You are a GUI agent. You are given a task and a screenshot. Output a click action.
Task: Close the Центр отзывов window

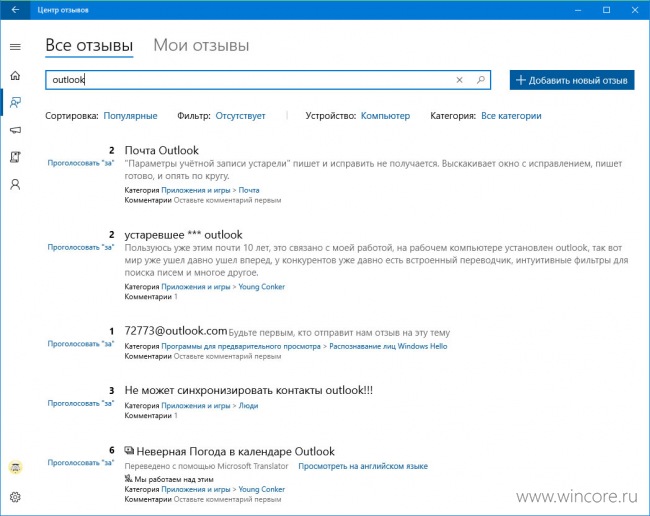pos(635,10)
